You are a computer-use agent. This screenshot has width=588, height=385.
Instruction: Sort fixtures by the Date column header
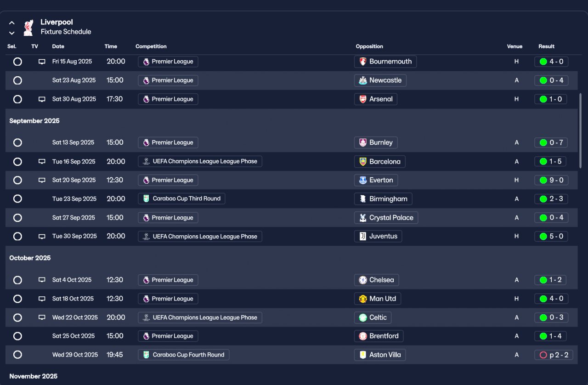[58, 46]
